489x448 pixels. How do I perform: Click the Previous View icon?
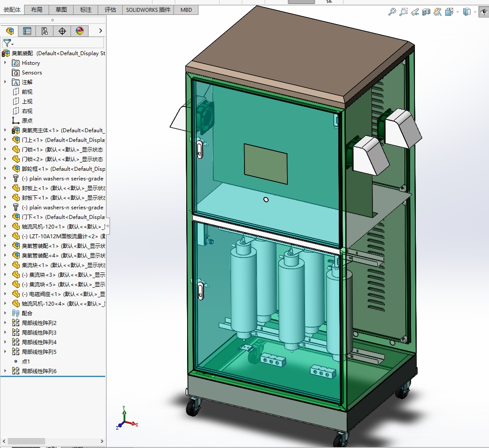point(415,12)
